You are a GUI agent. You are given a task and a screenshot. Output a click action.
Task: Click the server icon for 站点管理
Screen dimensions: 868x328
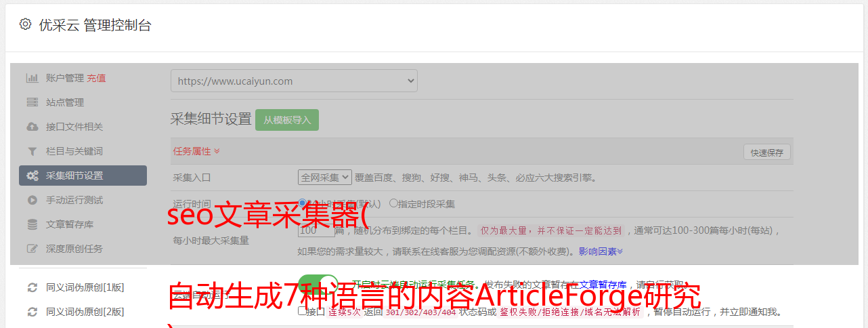(32, 102)
